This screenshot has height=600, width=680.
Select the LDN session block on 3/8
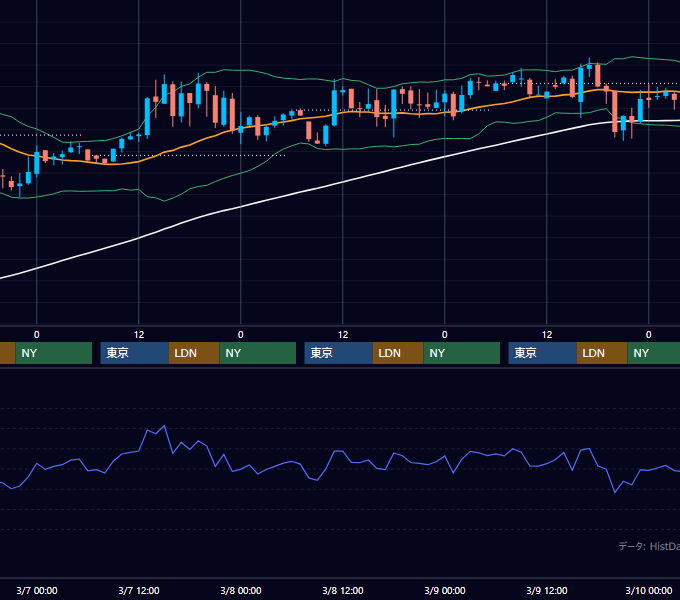[398, 353]
